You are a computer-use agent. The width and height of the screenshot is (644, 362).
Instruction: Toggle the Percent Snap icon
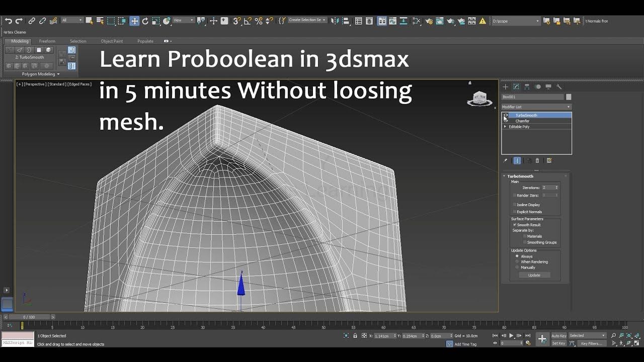(x=259, y=21)
